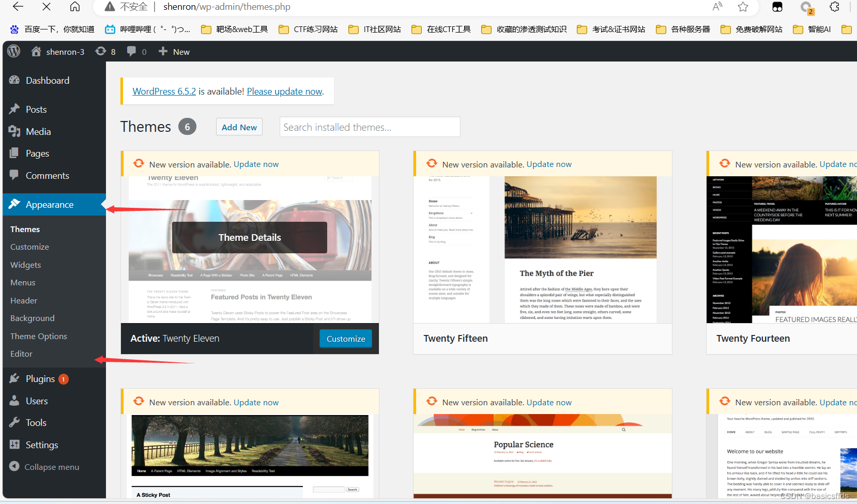857x504 pixels.
Task: Click the address bar URL
Action: pos(227,7)
